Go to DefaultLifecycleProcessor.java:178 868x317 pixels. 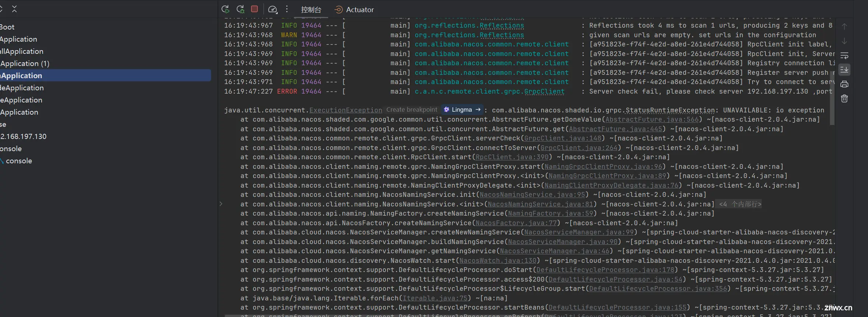coord(605,270)
